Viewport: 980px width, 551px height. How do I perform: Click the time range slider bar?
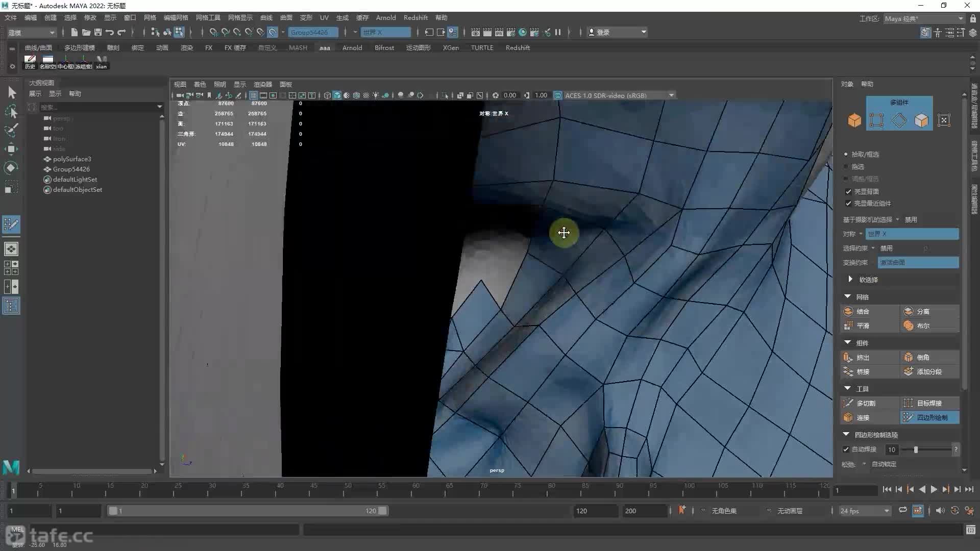tap(248, 511)
